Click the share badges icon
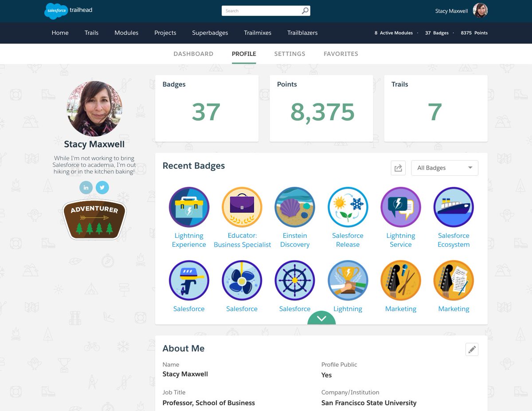 [x=398, y=168]
